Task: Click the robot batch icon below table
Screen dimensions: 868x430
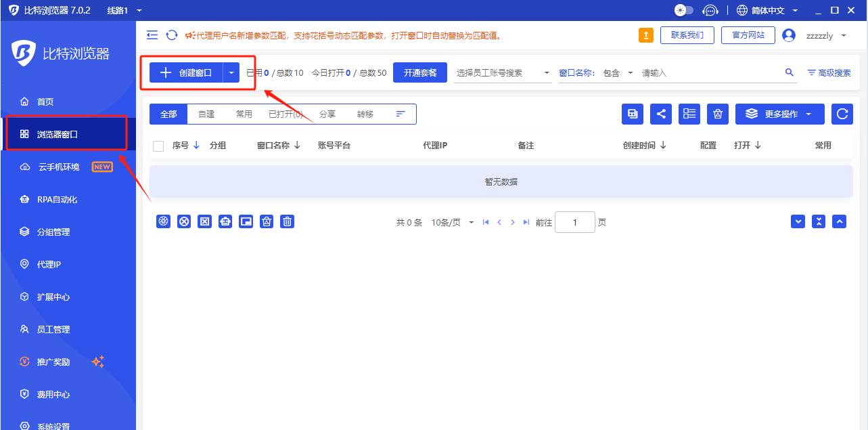Action: (x=225, y=221)
